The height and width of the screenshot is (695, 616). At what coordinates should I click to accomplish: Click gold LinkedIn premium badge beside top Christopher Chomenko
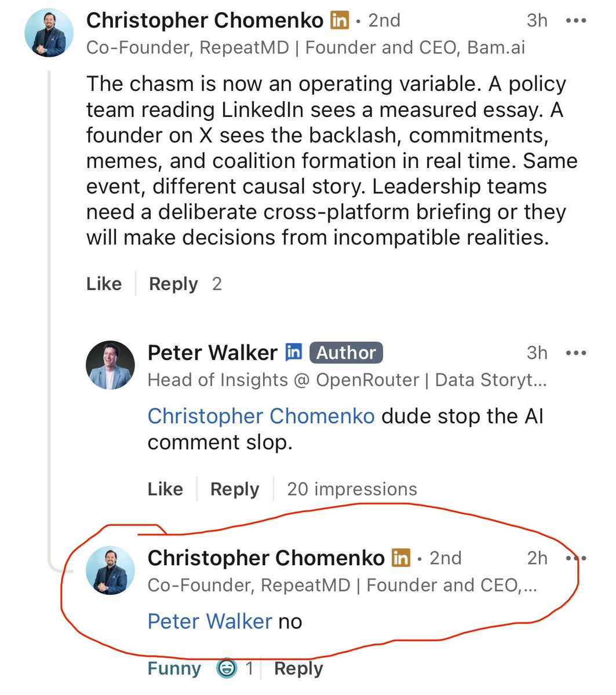[340, 21]
